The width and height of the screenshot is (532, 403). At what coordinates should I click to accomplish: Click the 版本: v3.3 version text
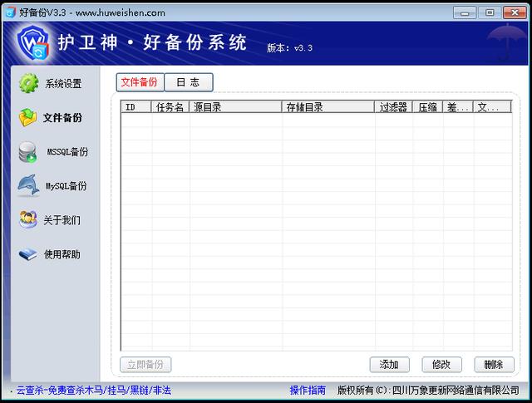[289, 48]
